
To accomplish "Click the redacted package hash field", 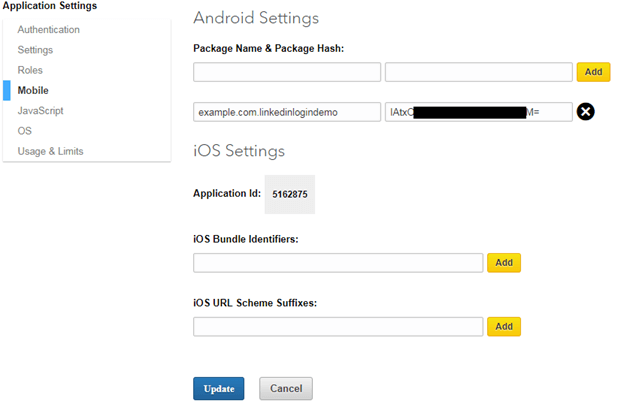I will 478,112.
